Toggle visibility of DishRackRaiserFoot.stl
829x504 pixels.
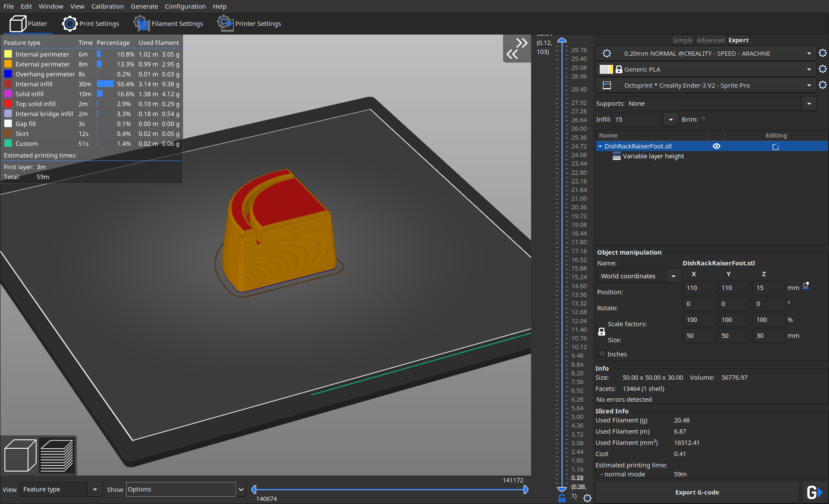point(716,146)
